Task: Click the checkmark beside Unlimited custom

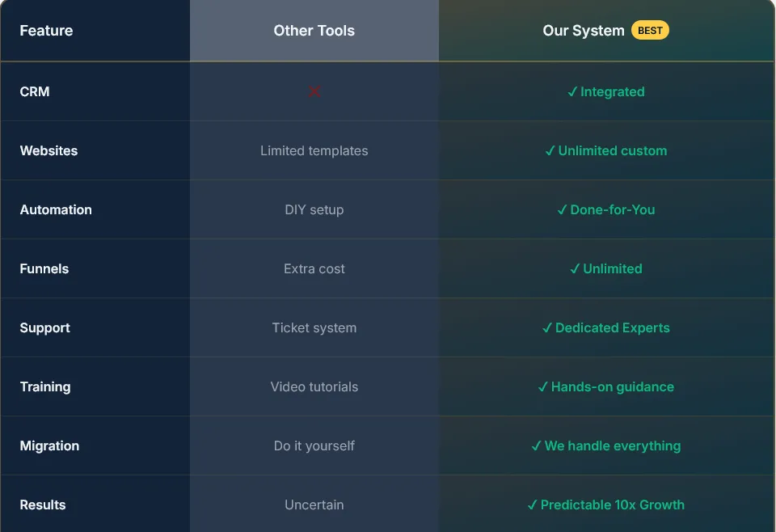Action: (x=550, y=151)
